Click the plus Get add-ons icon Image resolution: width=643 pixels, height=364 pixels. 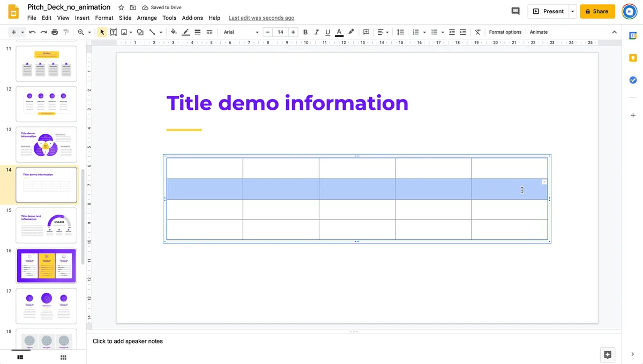point(633,115)
